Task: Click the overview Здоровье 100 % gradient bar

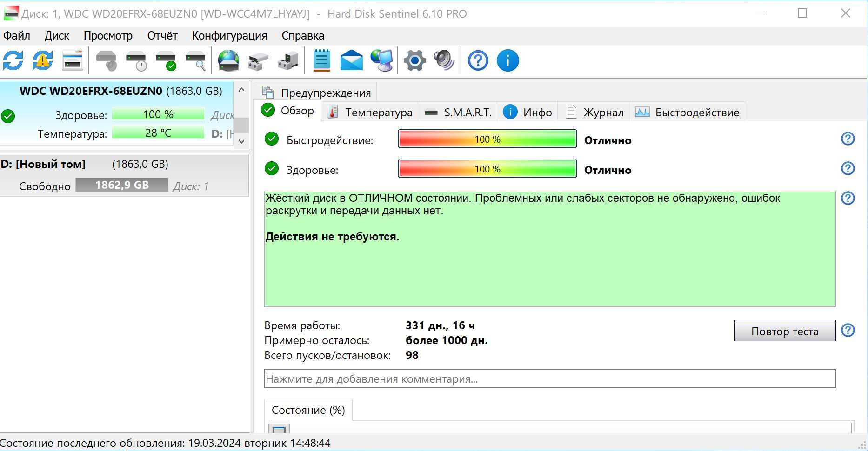Action: click(x=487, y=168)
